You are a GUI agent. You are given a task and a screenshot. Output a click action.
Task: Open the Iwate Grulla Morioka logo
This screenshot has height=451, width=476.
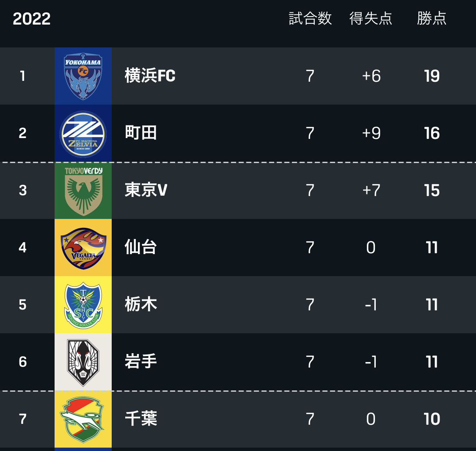83,362
